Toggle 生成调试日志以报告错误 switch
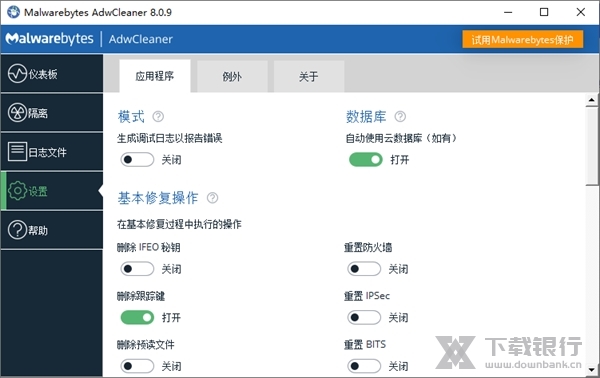 click(137, 160)
